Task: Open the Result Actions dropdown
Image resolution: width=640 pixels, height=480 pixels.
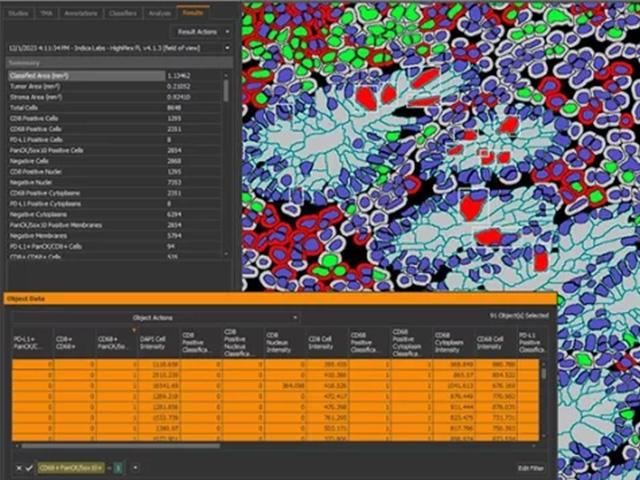Action: coord(201,31)
